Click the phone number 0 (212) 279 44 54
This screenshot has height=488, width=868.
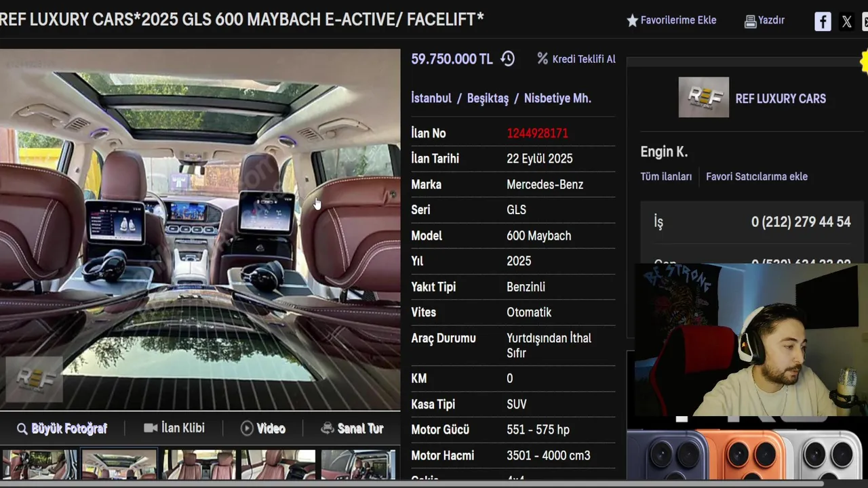click(801, 222)
